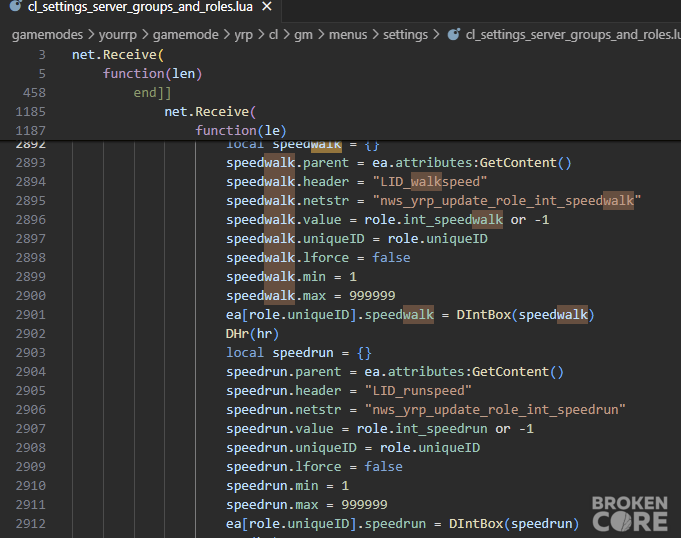
Task: Open the file name breadcrumb segment
Action: pos(572,35)
